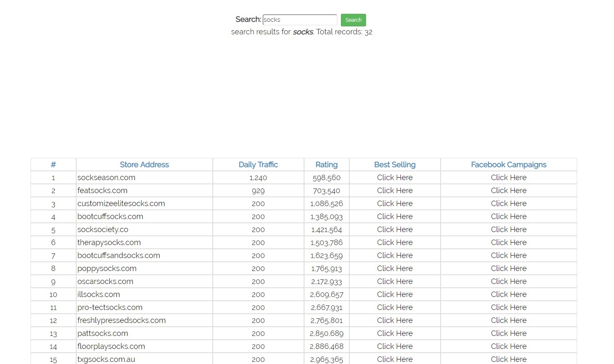Click the Facebook Campaigns column header
This screenshot has height=364, width=614.
coord(508,165)
